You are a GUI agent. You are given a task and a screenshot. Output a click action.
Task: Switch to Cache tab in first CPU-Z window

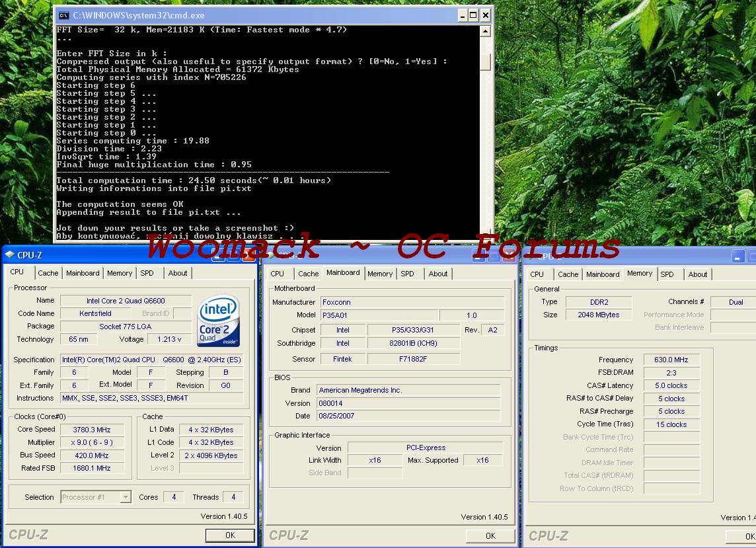point(48,273)
